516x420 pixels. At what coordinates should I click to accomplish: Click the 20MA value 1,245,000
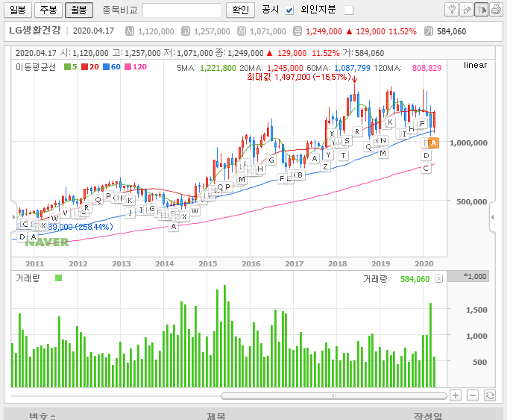[x=285, y=68]
